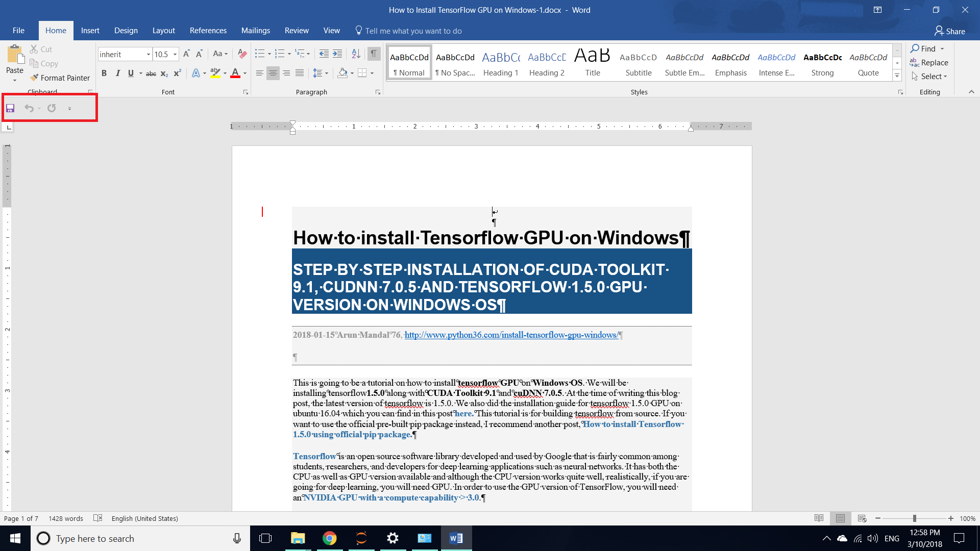Screen dimensions: 980x551
Task: Collapse the ribbon
Action: pyautogui.click(x=971, y=92)
